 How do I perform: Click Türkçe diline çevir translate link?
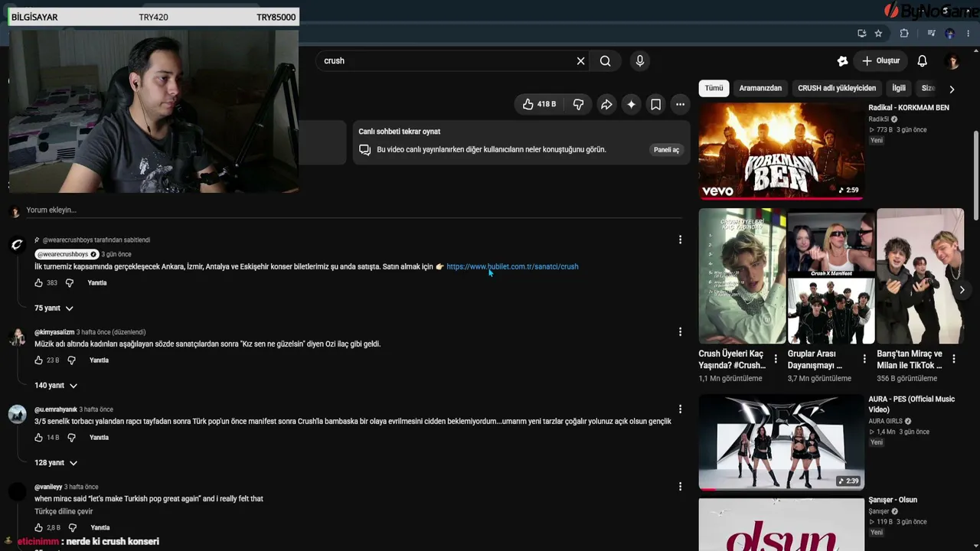point(64,512)
